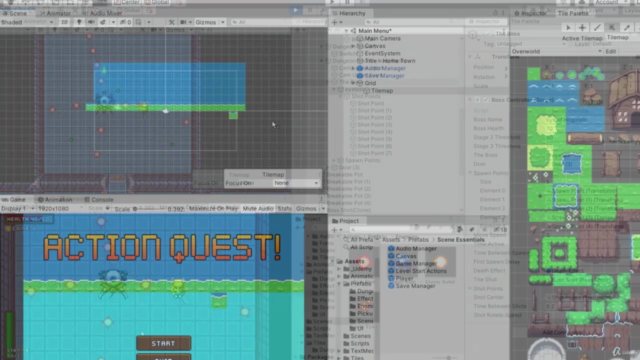Open the Focus On None dropdown
Viewport: 640px width, 360px height.
(x=296, y=183)
